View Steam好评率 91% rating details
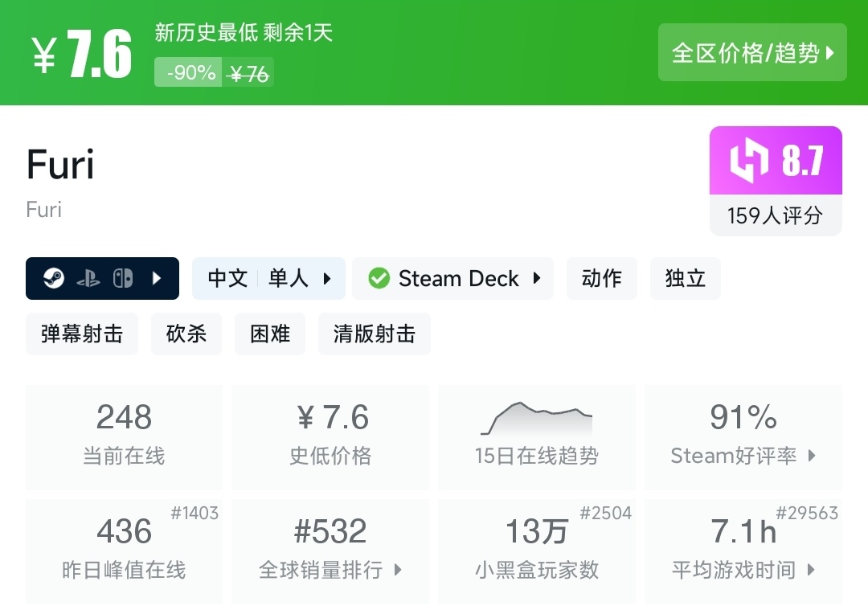868x610 pixels. pos(743,436)
